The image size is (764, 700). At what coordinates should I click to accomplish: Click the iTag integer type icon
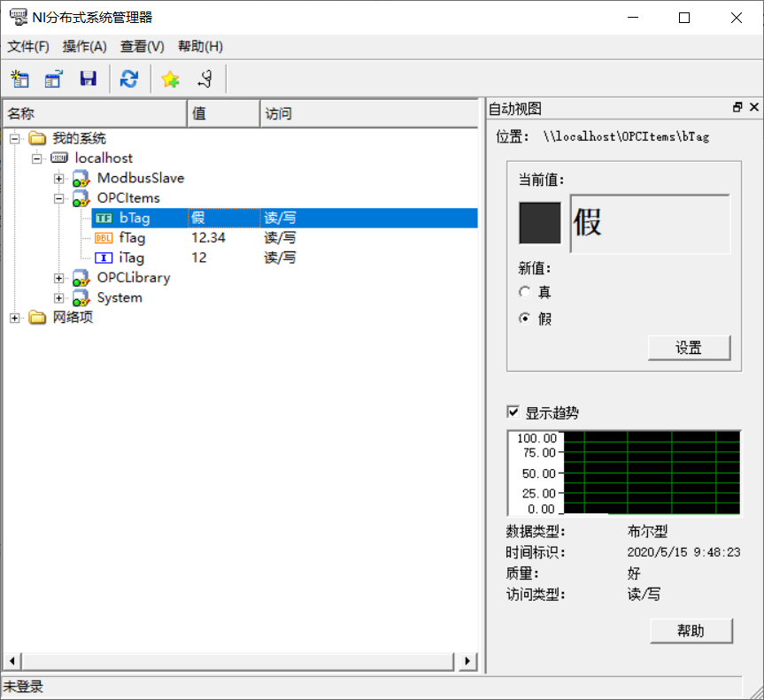(x=104, y=258)
